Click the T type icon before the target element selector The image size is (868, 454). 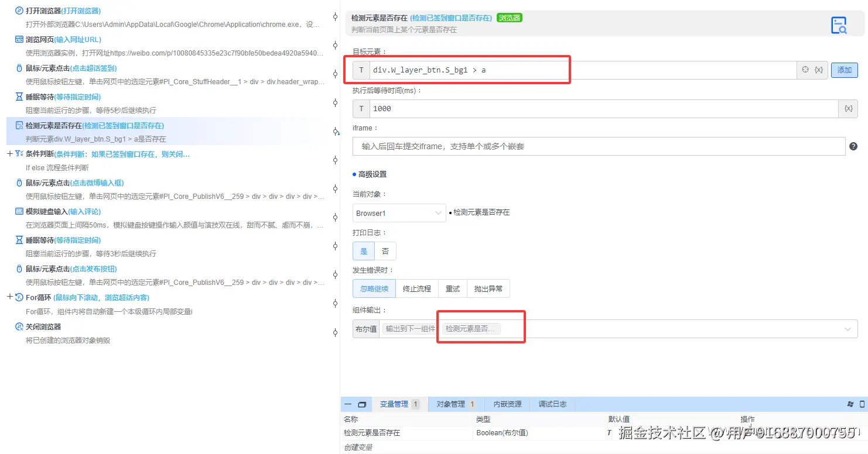[361, 70]
